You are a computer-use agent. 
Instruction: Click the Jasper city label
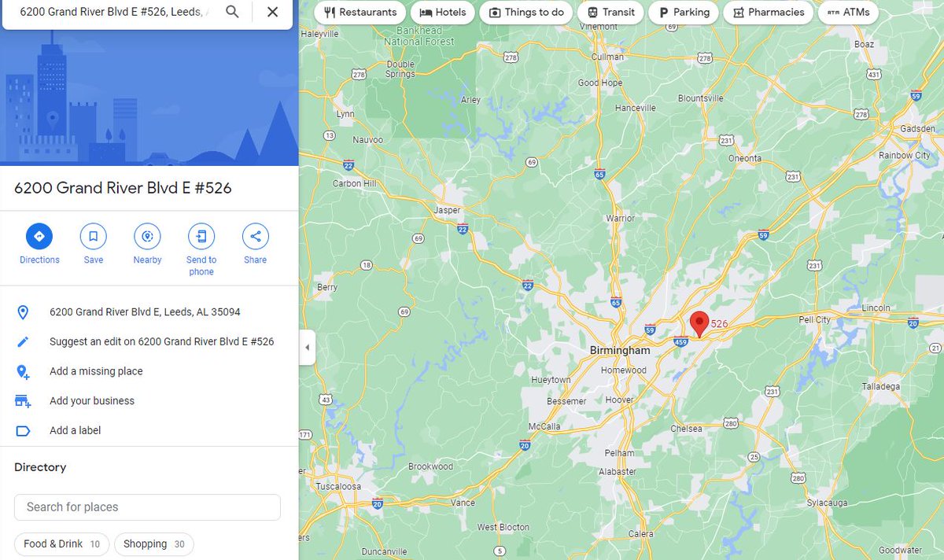447,210
